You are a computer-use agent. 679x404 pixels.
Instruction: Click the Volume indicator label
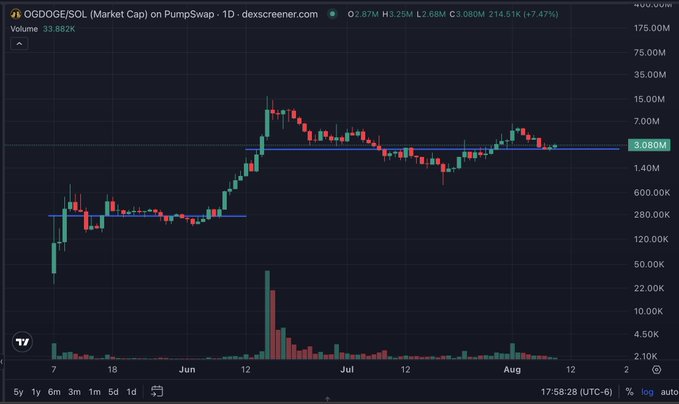pos(24,29)
